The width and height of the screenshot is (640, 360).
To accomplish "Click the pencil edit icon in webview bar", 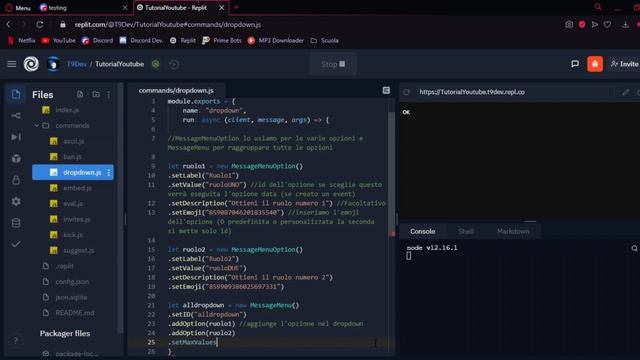I will click(x=625, y=92).
